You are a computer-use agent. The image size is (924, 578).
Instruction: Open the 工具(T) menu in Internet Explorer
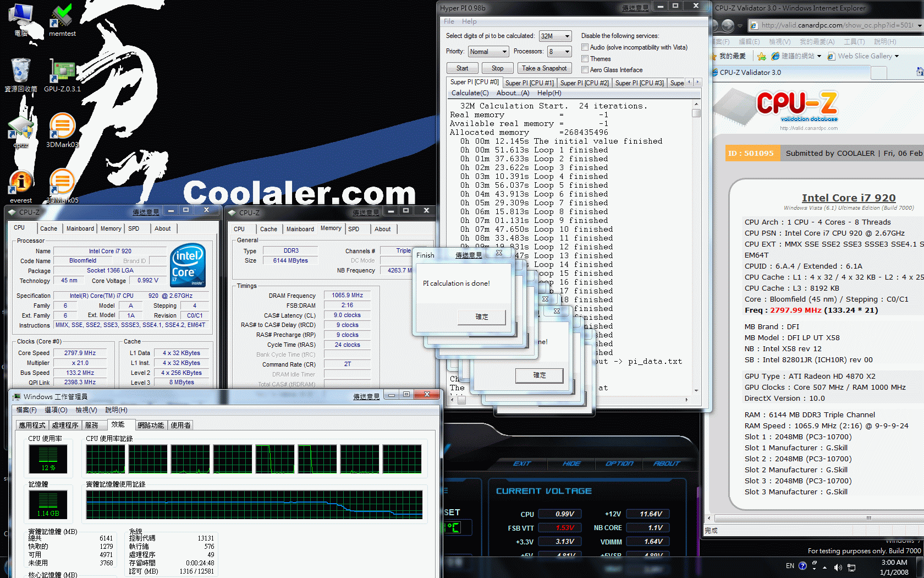pyautogui.click(x=854, y=42)
